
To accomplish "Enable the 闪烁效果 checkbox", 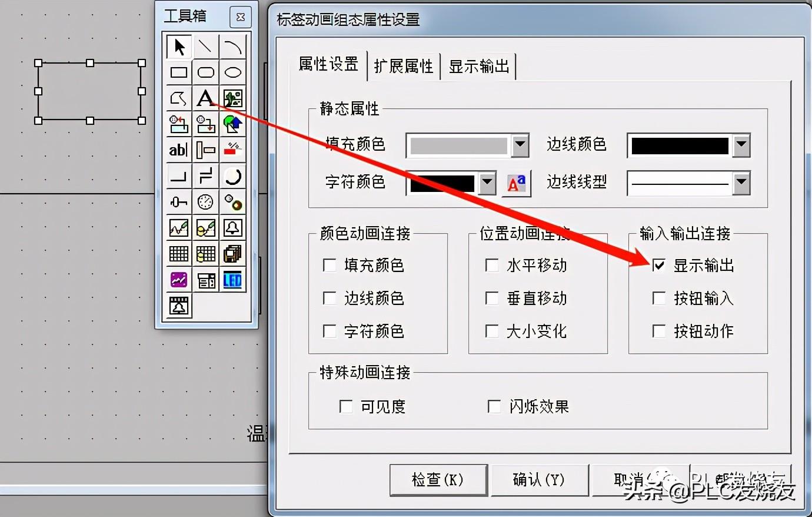I will click(494, 406).
